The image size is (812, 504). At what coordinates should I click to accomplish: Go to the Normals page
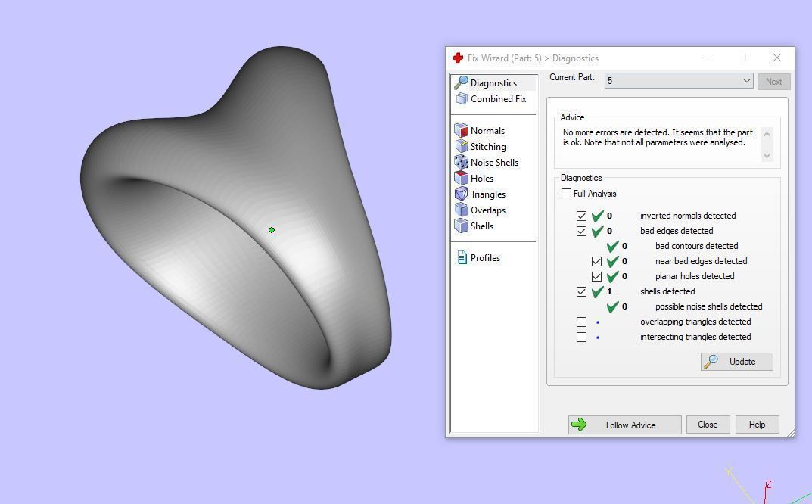(487, 130)
